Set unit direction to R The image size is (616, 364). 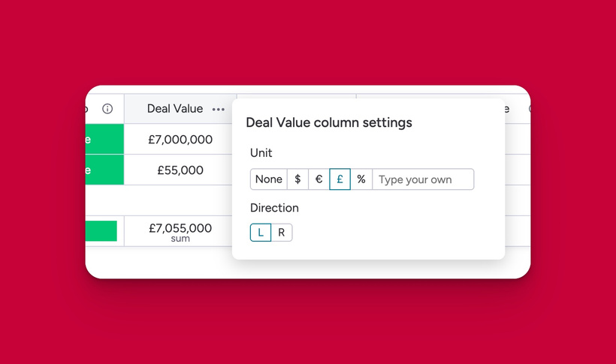[282, 233]
